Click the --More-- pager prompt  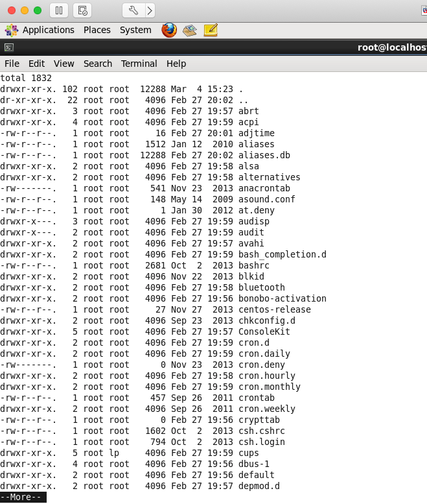click(x=23, y=497)
